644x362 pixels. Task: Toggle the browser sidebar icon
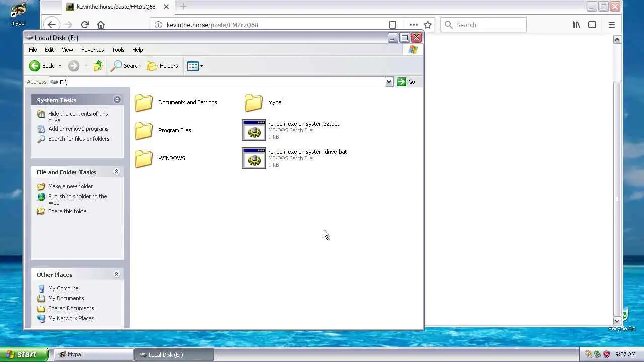592,25
